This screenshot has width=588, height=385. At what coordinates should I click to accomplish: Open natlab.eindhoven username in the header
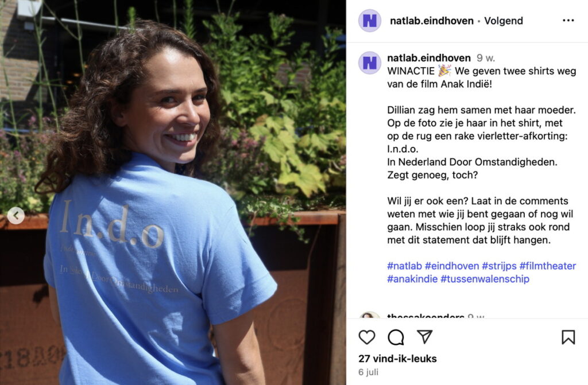(x=432, y=21)
